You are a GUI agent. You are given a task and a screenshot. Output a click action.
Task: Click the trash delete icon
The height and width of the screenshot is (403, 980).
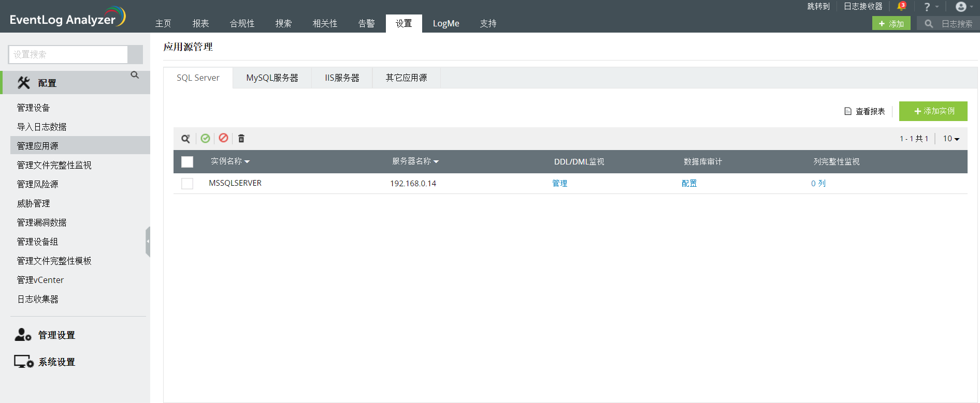click(241, 139)
